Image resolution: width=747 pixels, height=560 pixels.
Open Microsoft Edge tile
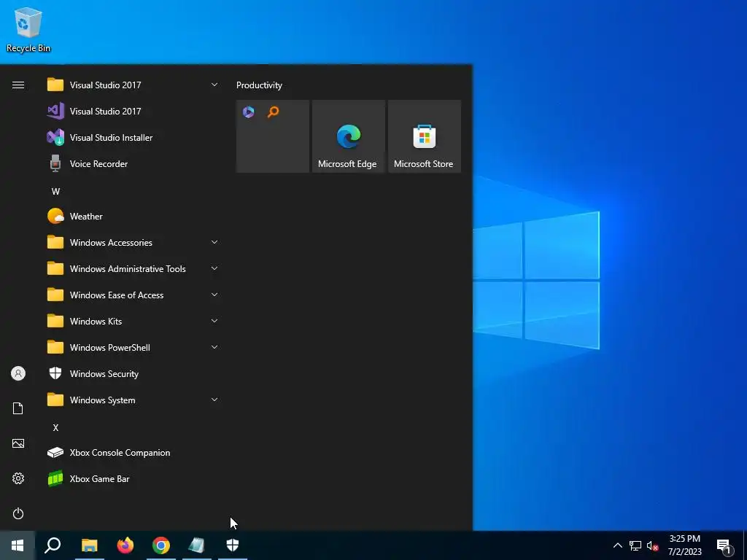[348, 136]
